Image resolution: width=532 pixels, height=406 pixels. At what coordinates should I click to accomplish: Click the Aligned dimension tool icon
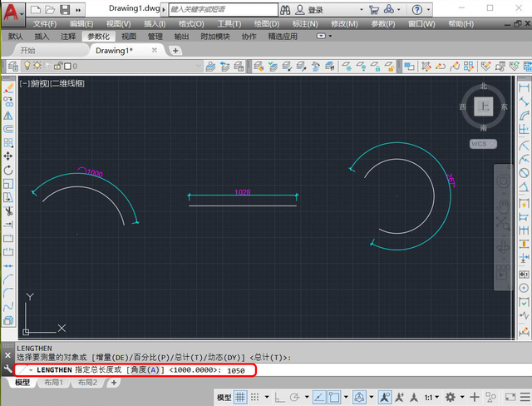pyautogui.click(x=524, y=101)
